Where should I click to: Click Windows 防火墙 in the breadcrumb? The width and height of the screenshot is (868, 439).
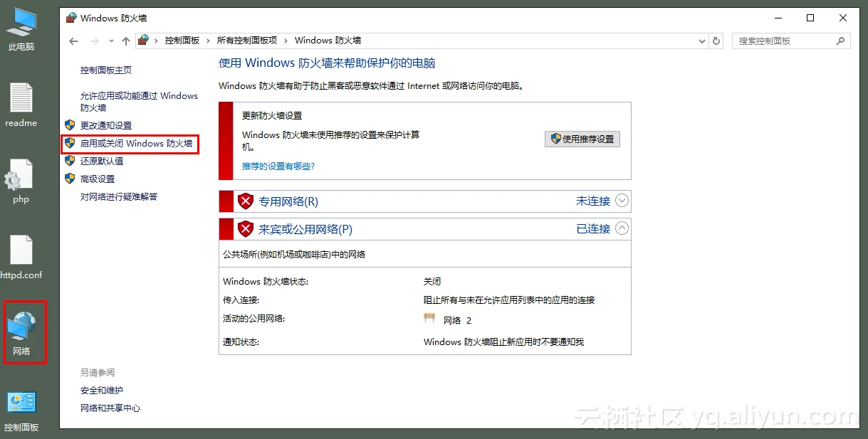coord(328,41)
